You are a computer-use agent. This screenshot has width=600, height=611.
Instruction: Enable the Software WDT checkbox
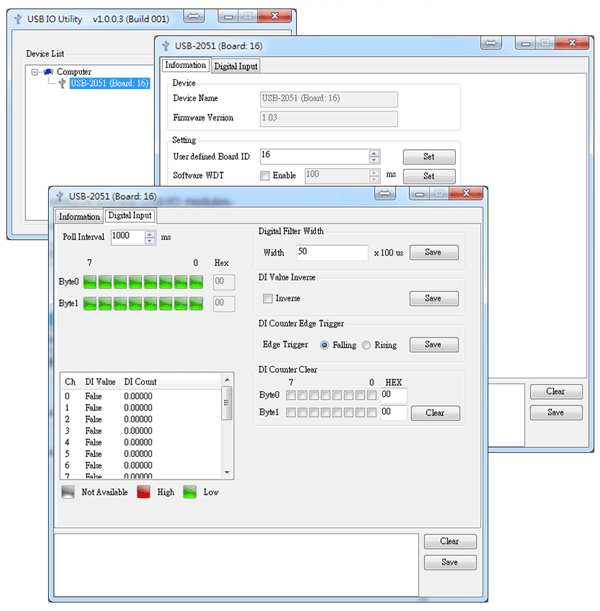coord(265,176)
